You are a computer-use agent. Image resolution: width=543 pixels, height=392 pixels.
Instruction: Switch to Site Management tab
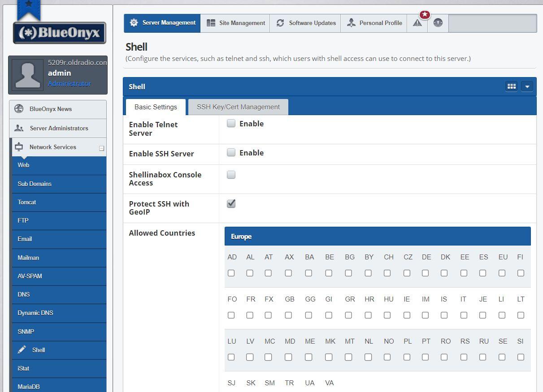point(235,23)
